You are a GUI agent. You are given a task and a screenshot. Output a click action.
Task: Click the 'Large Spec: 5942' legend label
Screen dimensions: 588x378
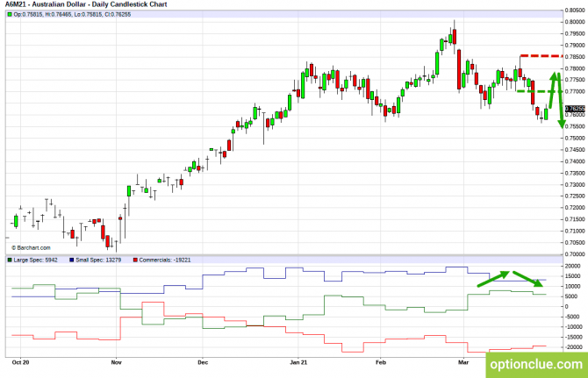click(x=36, y=260)
